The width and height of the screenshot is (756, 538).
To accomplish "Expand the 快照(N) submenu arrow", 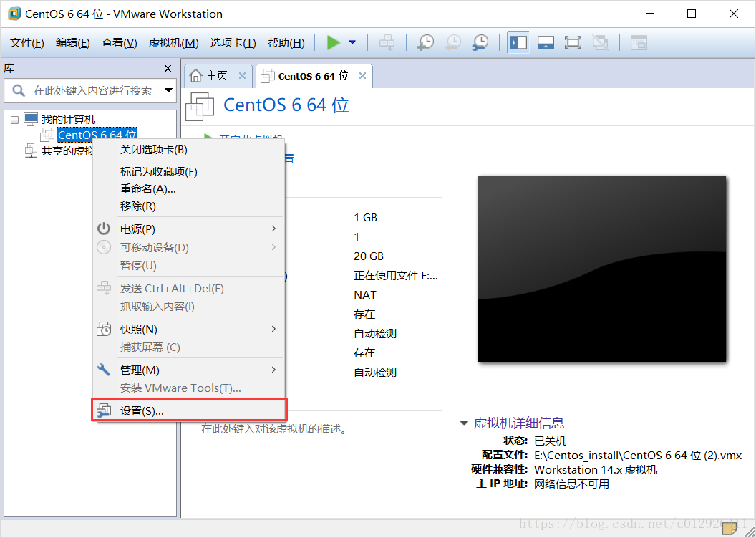I will (273, 329).
